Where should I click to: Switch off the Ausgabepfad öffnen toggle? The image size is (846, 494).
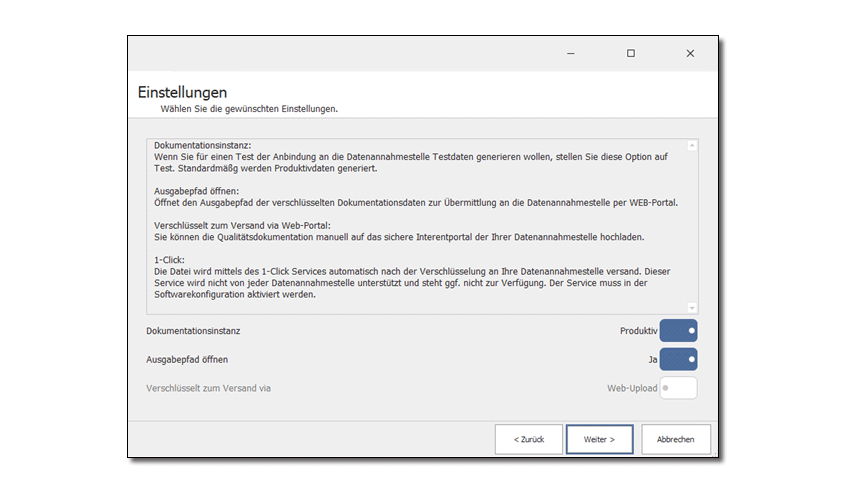[678, 359]
